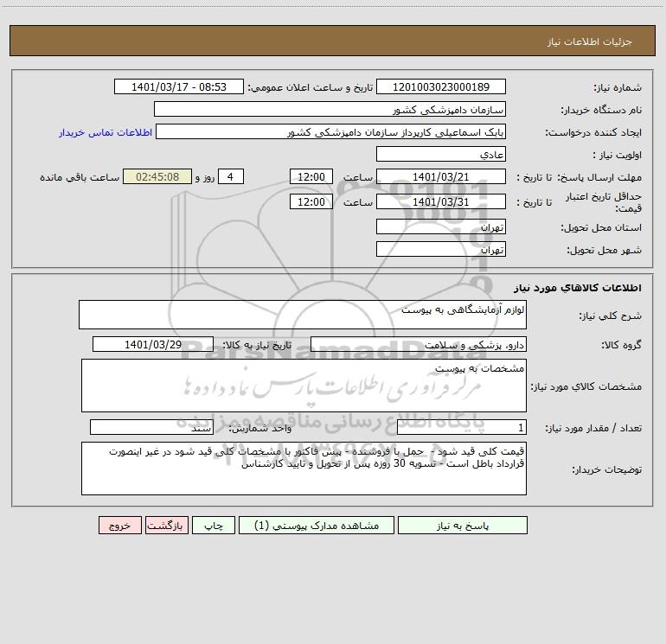Click the label واحد شمارش
Image resolution: width=666 pixels, height=644 pixels.
point(260,428)
